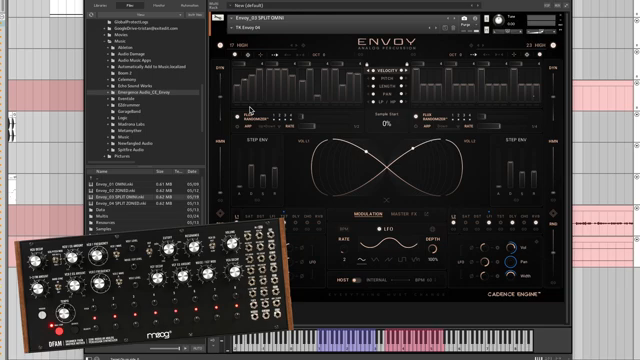Click the trash icon to delete preset
This screenshot has width=640, height=360.
pos(453,28)
